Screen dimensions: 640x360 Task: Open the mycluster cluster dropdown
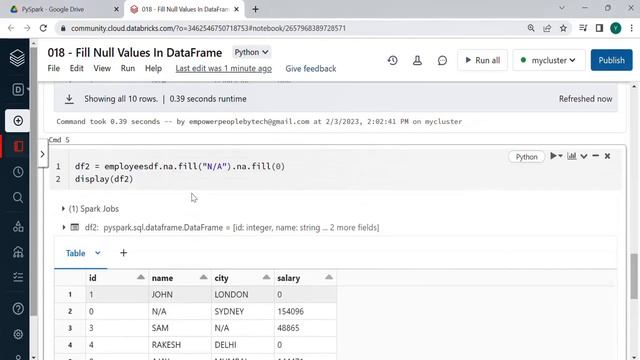click(x=549, y=60)
